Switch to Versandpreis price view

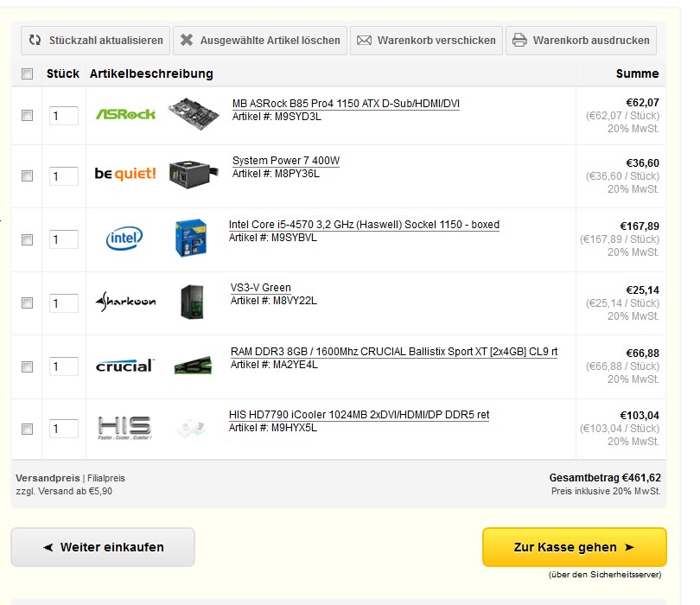click(48, 478)
